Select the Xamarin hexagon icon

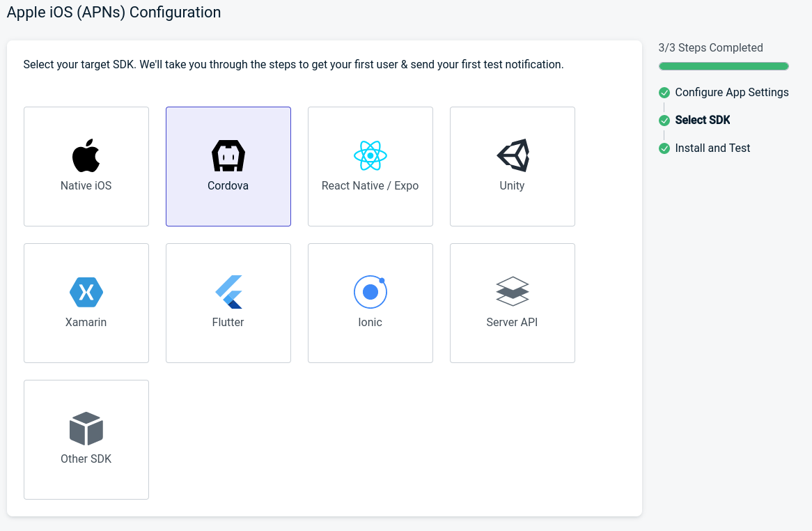point(86,292)
